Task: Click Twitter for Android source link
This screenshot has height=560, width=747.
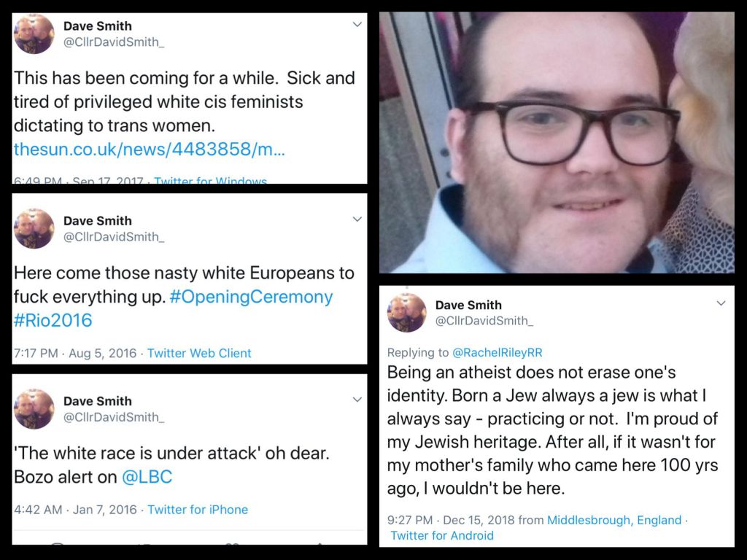Action: tap(442, 535)
